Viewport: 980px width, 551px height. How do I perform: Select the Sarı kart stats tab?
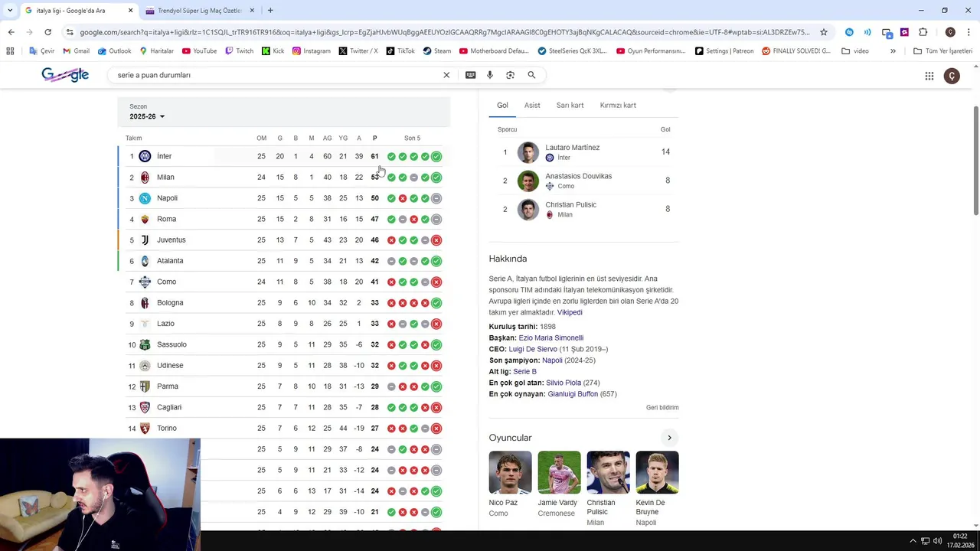570,105
